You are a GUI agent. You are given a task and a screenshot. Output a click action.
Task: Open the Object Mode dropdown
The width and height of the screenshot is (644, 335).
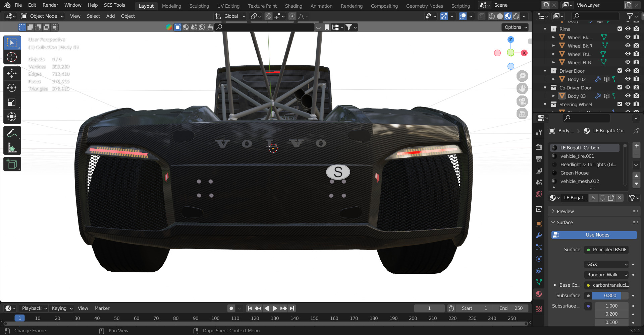point(42,16)
